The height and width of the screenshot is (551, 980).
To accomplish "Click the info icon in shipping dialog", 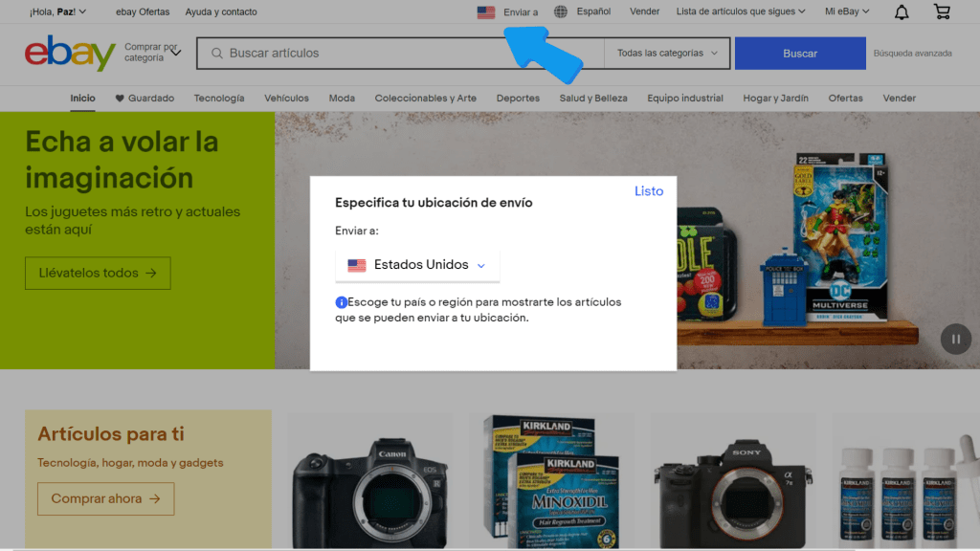I will click(342, 302).
